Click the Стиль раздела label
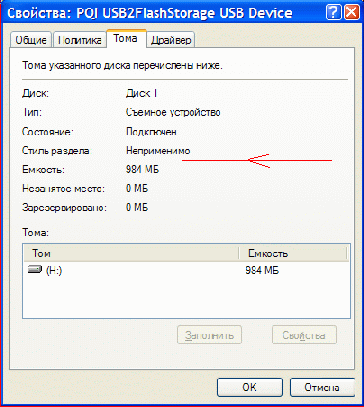This screenshot has width=364, height=407. click(56, 151)
